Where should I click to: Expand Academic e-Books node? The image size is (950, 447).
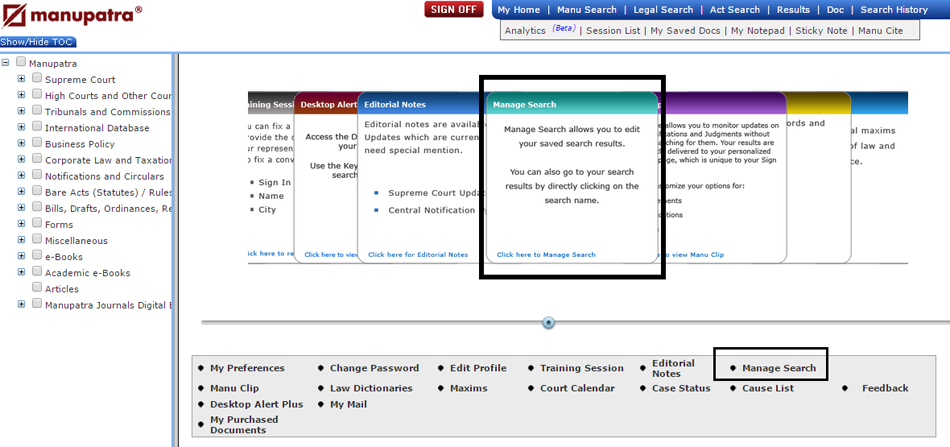coord(21,271)
